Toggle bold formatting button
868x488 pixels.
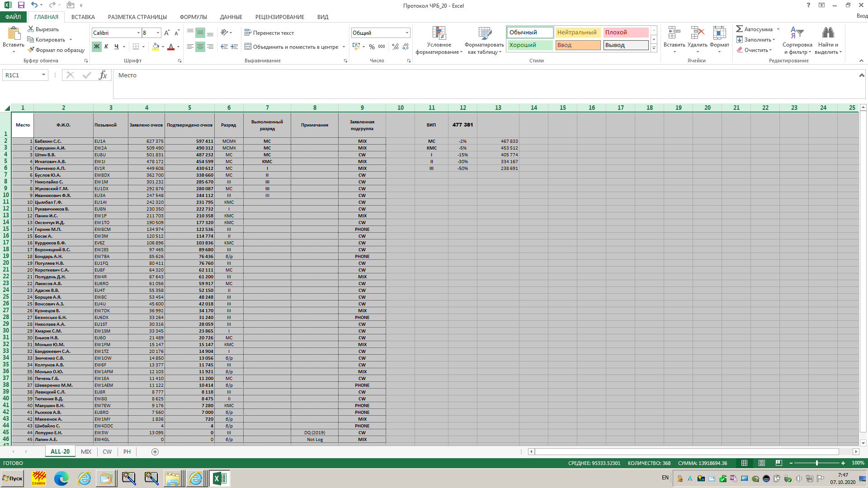pyautogui.click(x=97, y=47)
